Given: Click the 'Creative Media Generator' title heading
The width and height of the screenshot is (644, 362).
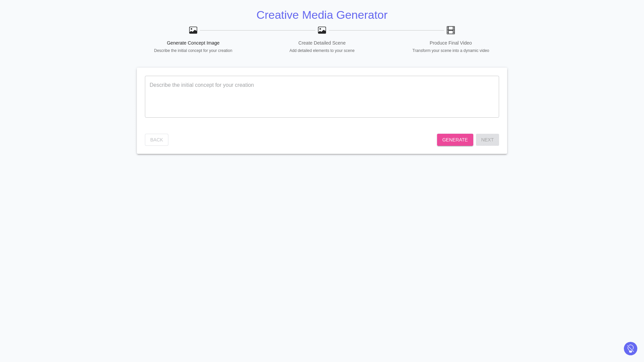Looking at the screenshot, I should pyautogui.click(x=322, y=15).
